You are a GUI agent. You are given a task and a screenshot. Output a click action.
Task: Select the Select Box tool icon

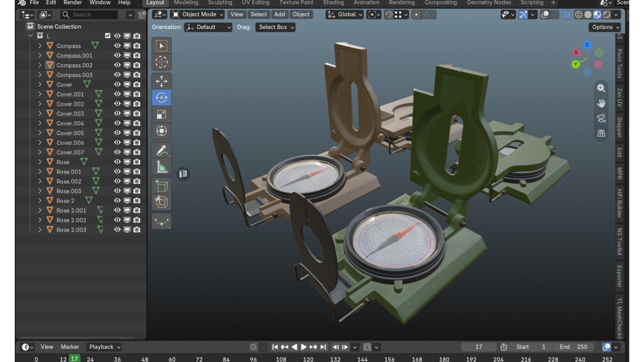tap(161, 46)
